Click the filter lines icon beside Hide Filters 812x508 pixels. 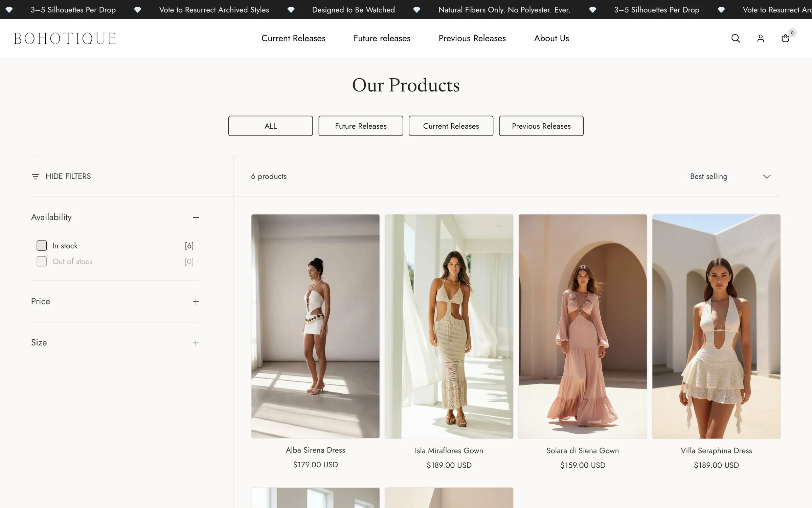pyautogui.click(x=35, y=176)
